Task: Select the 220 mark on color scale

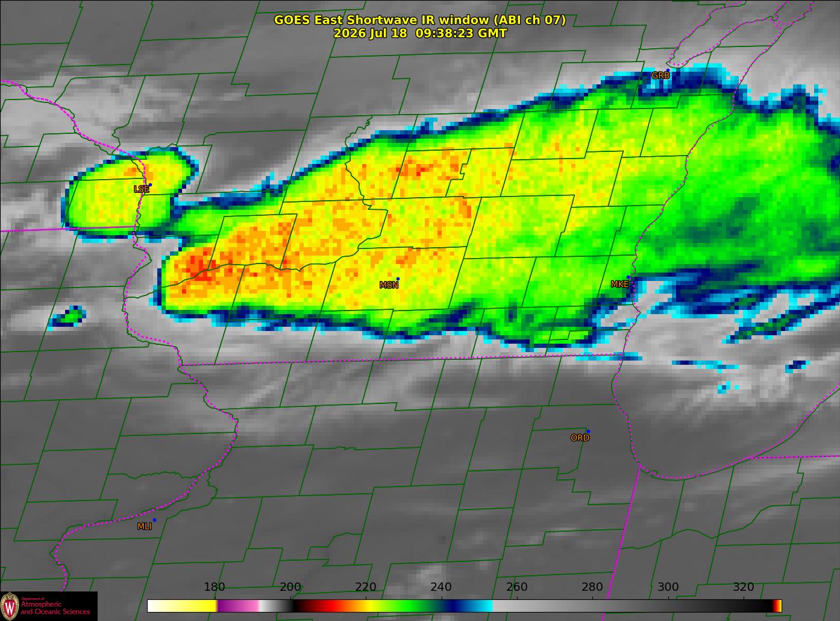Action: (x=366, y=587)
